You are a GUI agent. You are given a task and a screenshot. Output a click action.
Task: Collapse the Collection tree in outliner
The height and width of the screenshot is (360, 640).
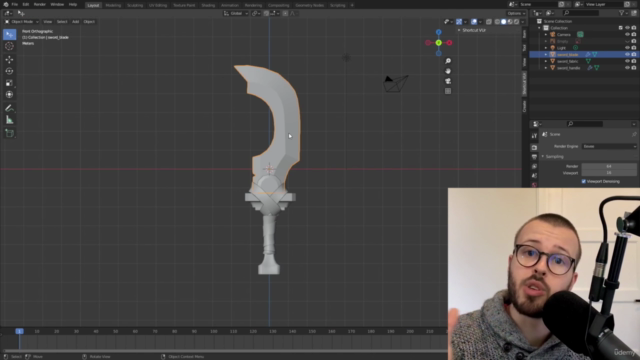pos(540,28)
